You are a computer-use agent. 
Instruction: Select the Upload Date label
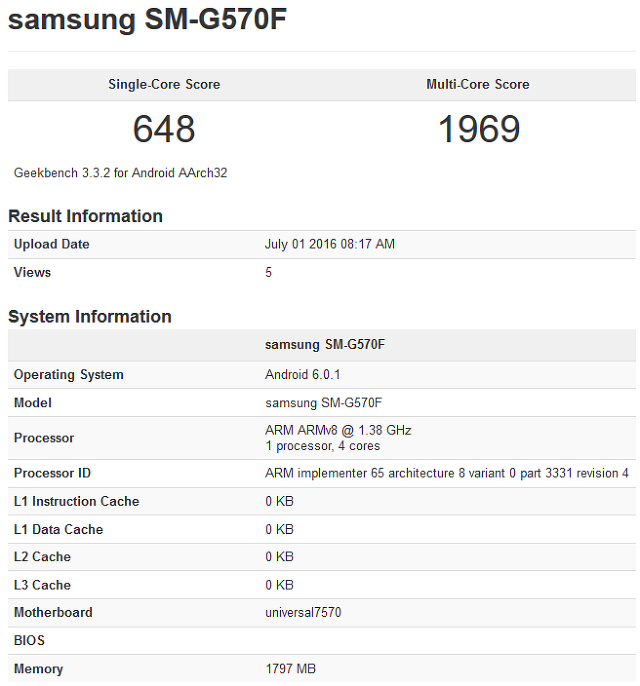pos(52,244)
